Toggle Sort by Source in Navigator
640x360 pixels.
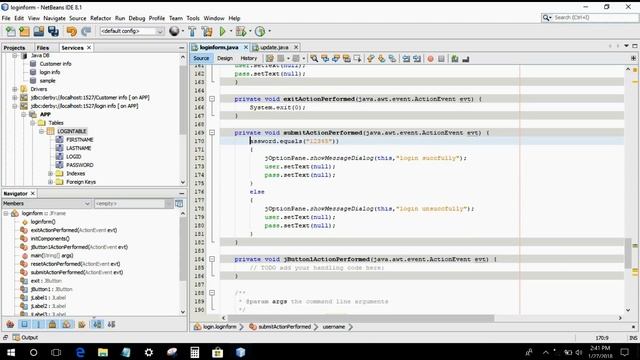pyautogui.click(x=111, y=324)
